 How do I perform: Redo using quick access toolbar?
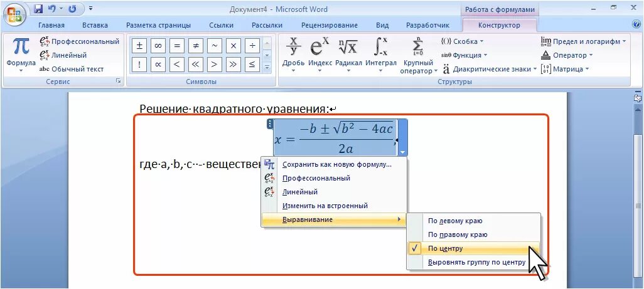[73, 9]
